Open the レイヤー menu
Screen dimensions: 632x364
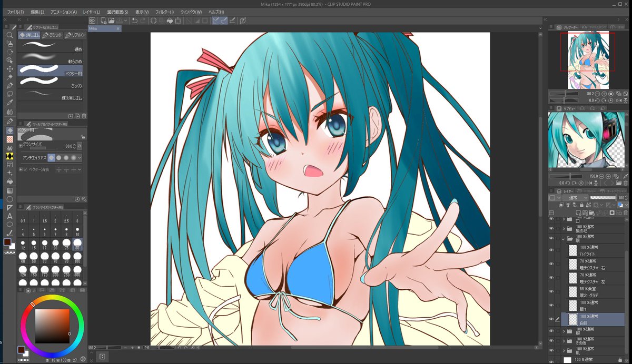92,12
